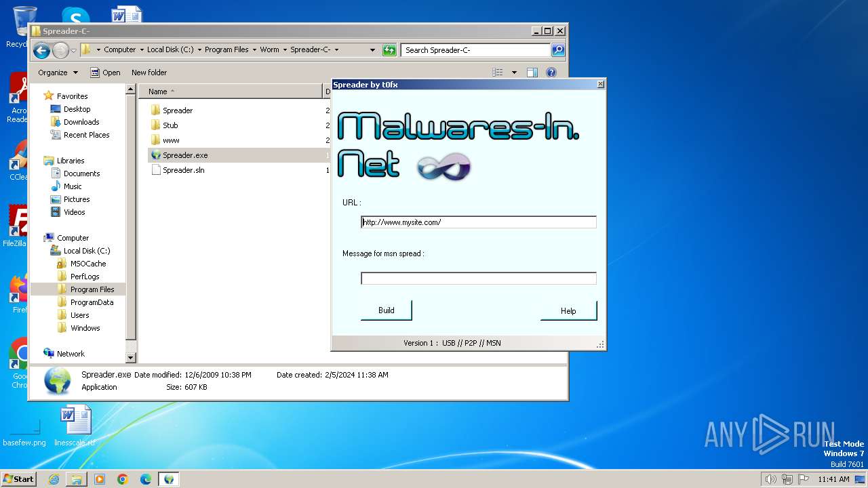Click navigation pane scroll down arrow
The height and width of the screenshot is (488, 868).
(x=131, y=357)
